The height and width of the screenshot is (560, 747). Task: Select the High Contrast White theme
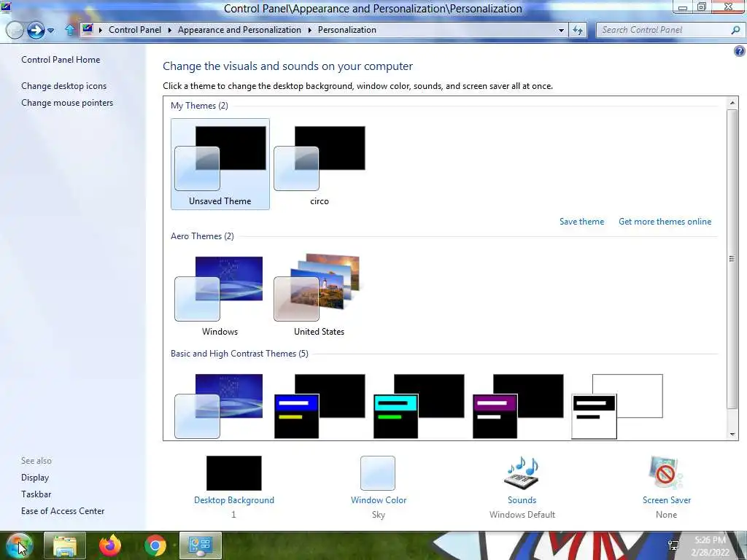tap(617, 406)
